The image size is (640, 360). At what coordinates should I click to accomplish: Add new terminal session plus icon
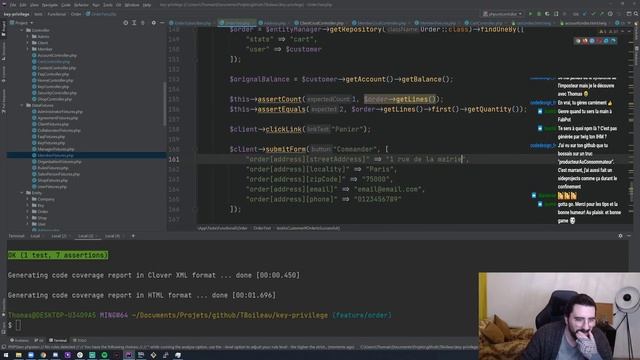click(133, 236)
